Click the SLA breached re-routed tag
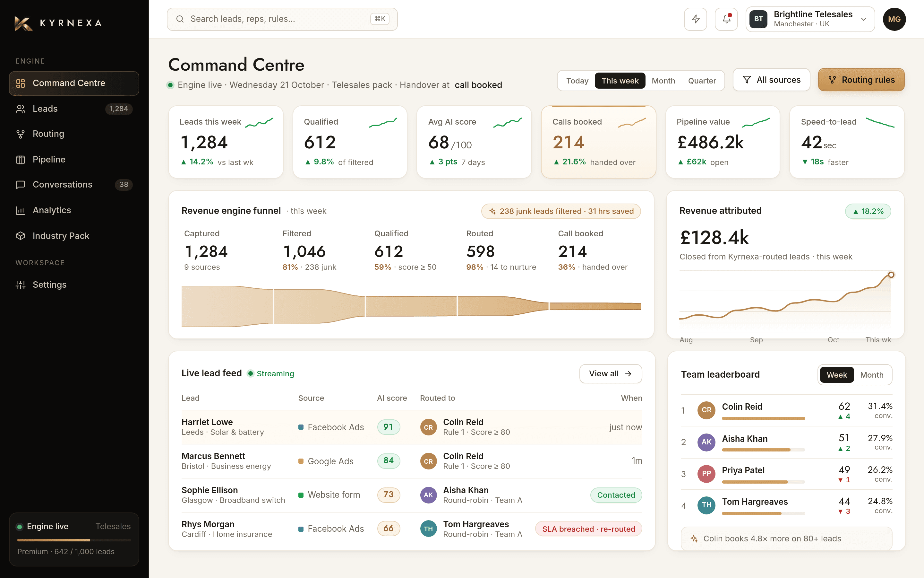The width and height of the screenshot is (924, 578). pyautogui.click(x=588, y=529)
